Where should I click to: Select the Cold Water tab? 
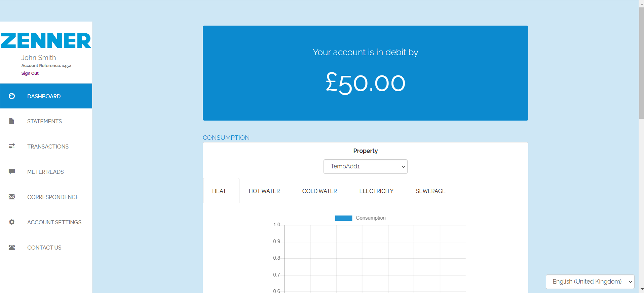319,191
